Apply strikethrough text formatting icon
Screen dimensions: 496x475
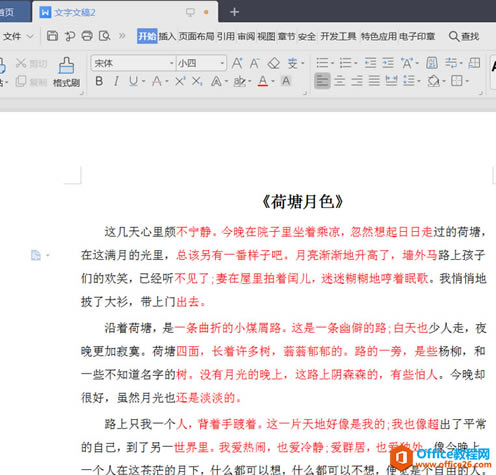pyautogui.click(x=157, y=81)
